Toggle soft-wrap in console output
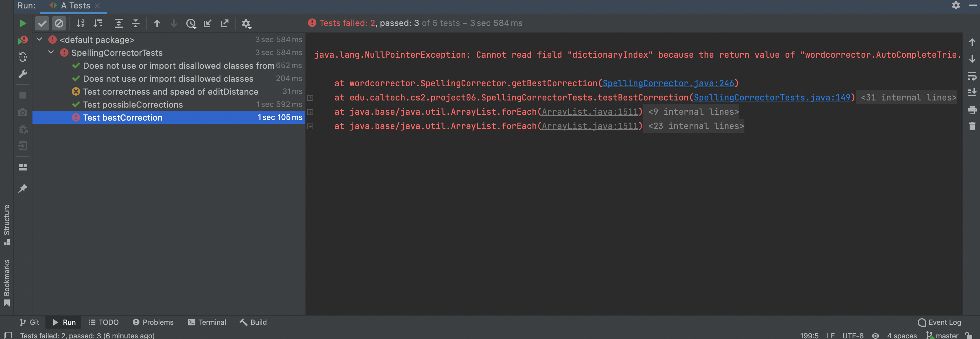The width and height of the screenshot is (980, 339). click(972, 76)
